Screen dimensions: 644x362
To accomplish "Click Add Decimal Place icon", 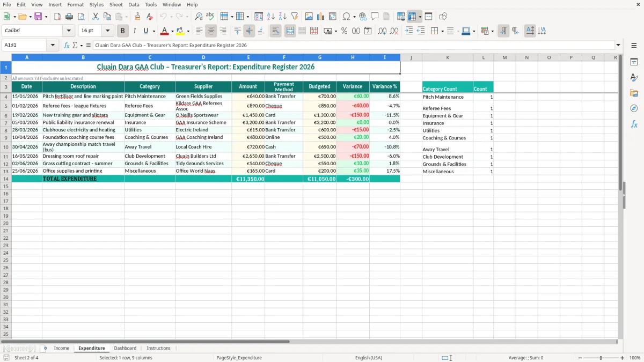I will pos(382,31).
